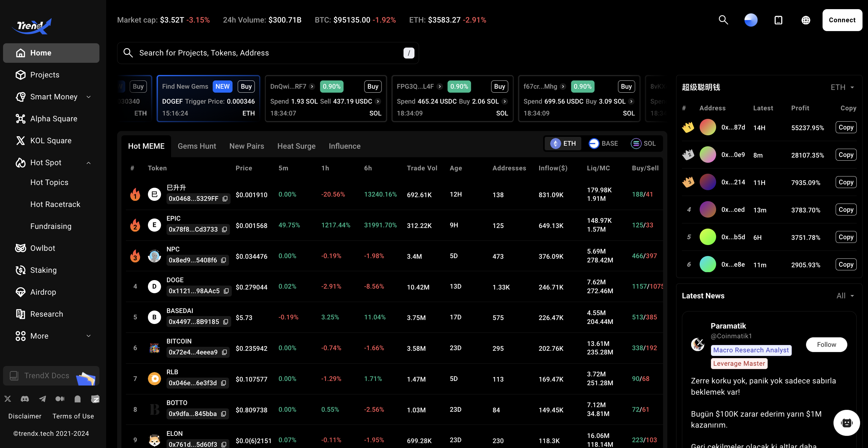Open f67cr...Mhg address arrow icon
This screenshot has width=868, height=448.
point(563,87)
